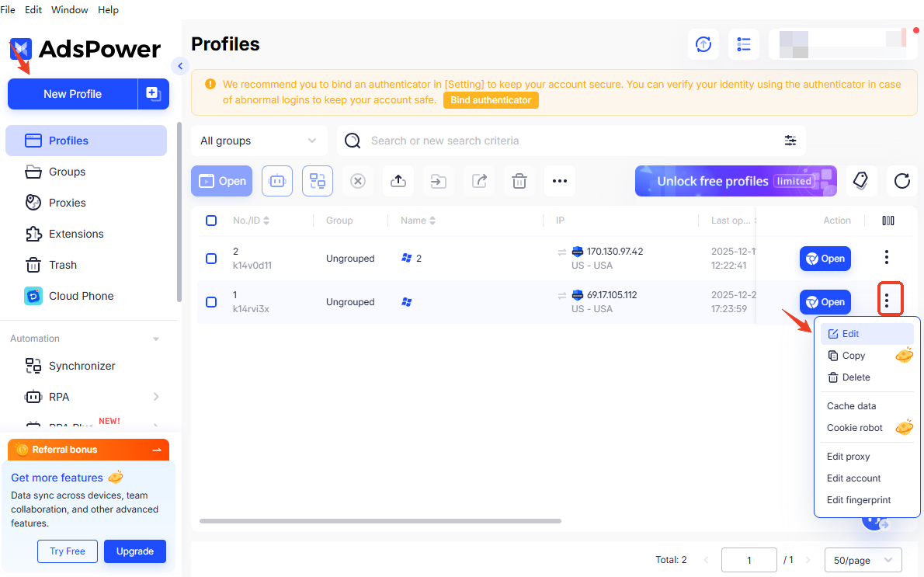The height and width of the screenshot is (577, 924).
Task: Expand the 50/page pagination dropdown
Action: point(863,560)
